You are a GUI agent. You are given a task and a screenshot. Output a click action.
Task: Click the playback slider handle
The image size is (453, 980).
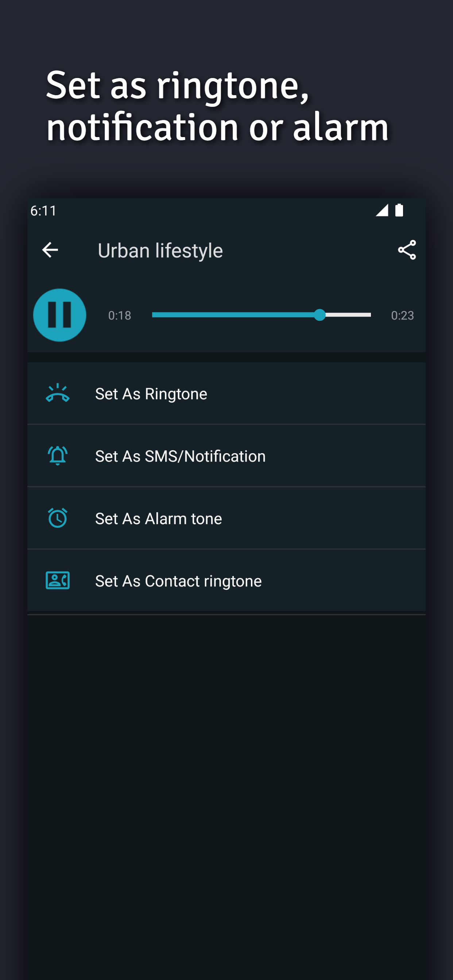(320, 315)
